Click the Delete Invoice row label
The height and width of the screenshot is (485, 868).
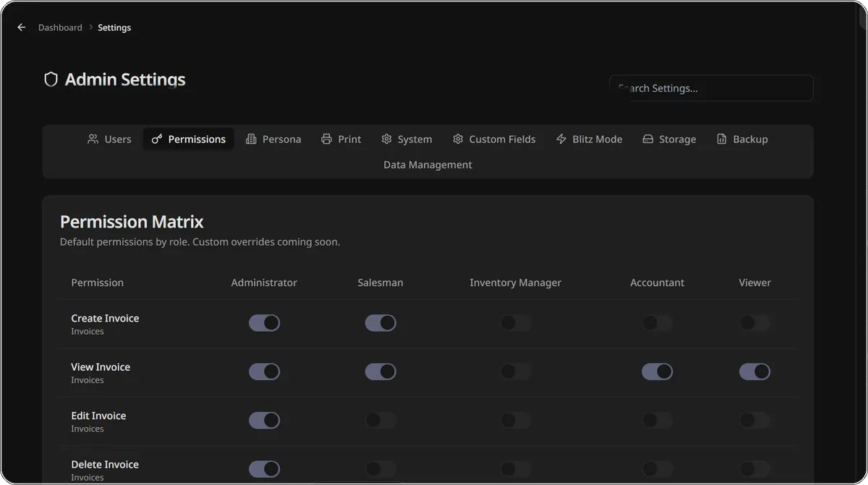[105, 465]
